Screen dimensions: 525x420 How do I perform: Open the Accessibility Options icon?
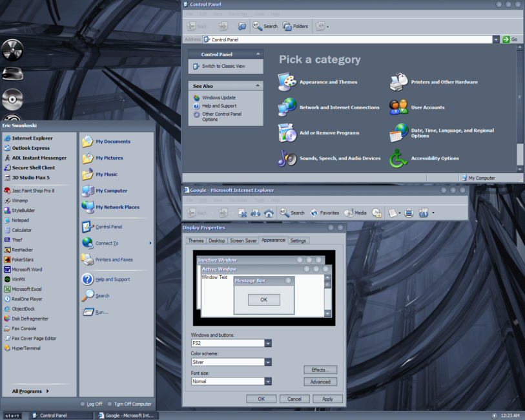point(398,158)
